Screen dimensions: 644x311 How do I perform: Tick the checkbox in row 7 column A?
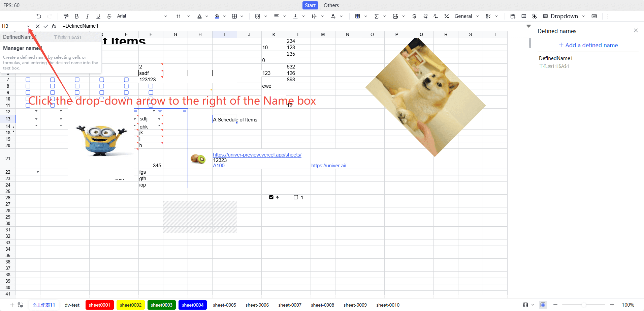[28, 80]
